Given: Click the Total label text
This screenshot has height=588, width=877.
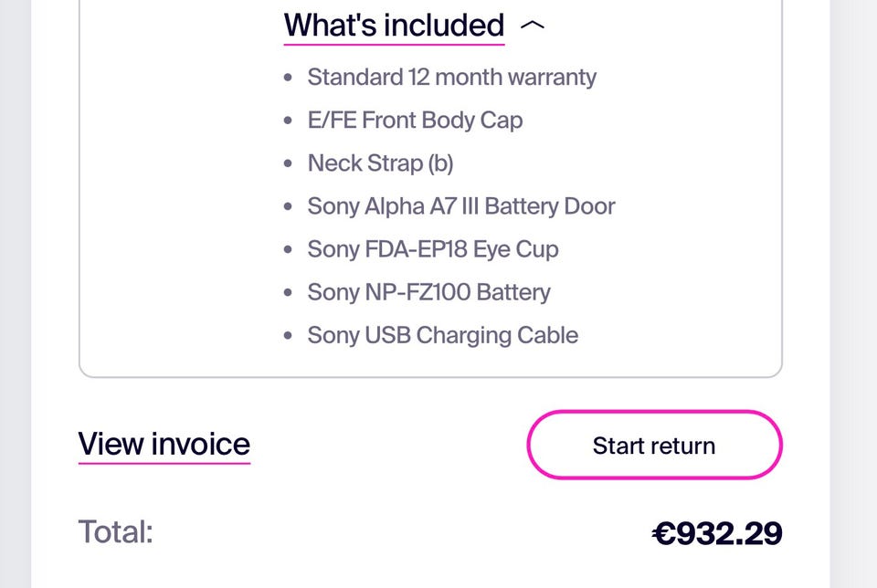Looking at the screenshot, I should coord(115,531).
